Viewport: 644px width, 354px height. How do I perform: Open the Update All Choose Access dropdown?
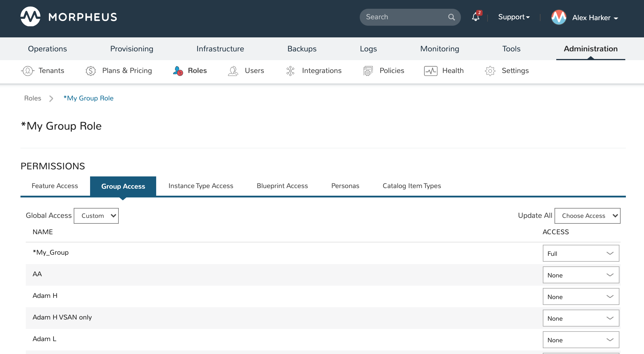(x=587, y=216)
